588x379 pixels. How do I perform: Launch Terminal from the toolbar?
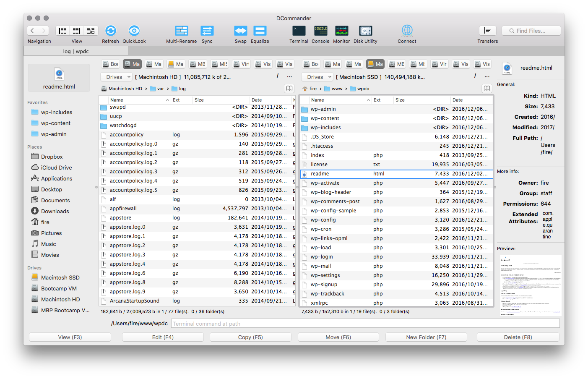pos(299,31)
